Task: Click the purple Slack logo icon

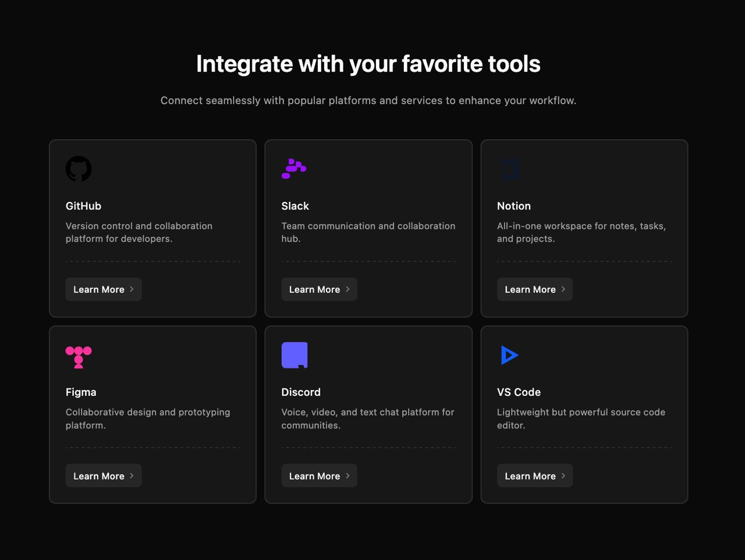Action: point(294,169)
